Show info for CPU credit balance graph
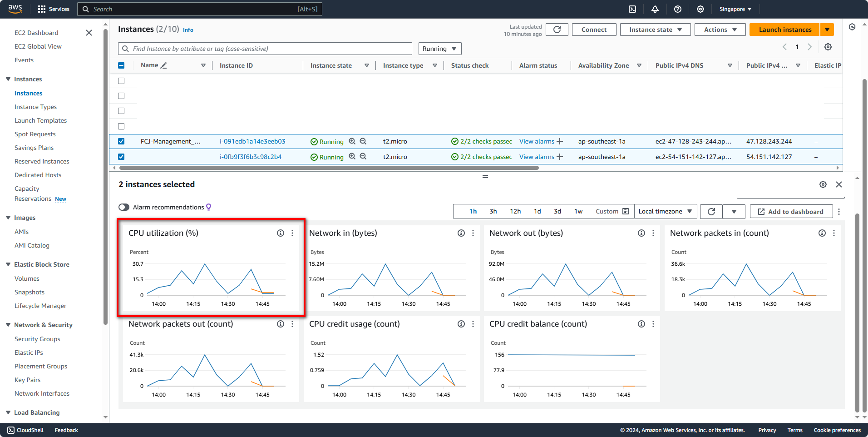 pos(641,324)
